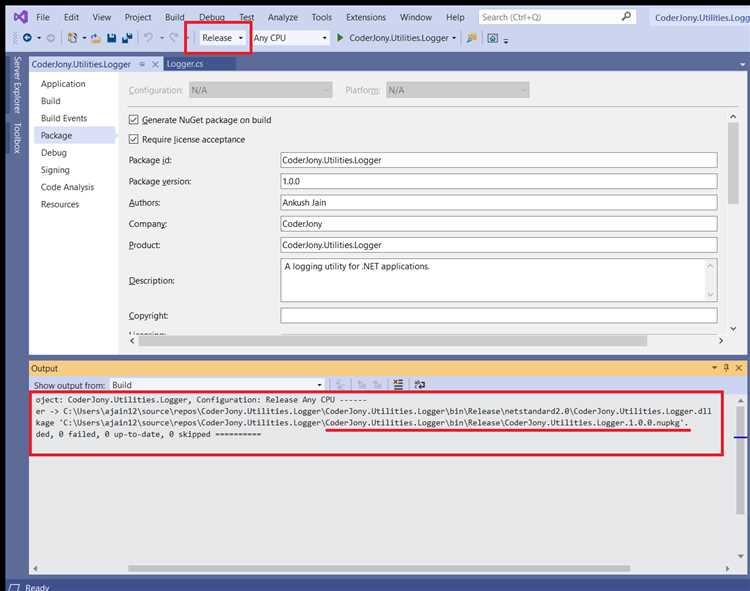Click the Visual Studio logo icon

20,17
